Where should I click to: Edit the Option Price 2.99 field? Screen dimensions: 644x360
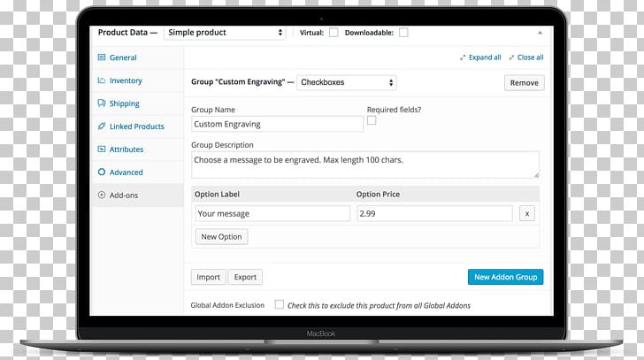[x=434, y=213]
